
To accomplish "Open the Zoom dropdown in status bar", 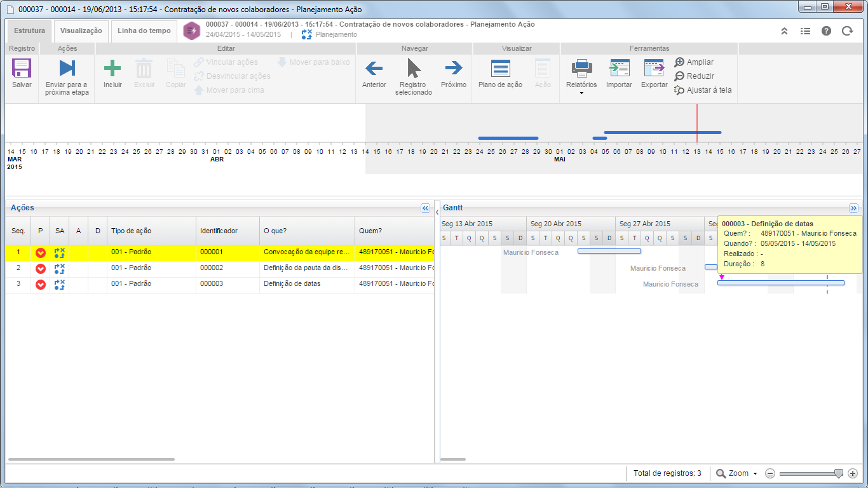I will pos(737,473).
